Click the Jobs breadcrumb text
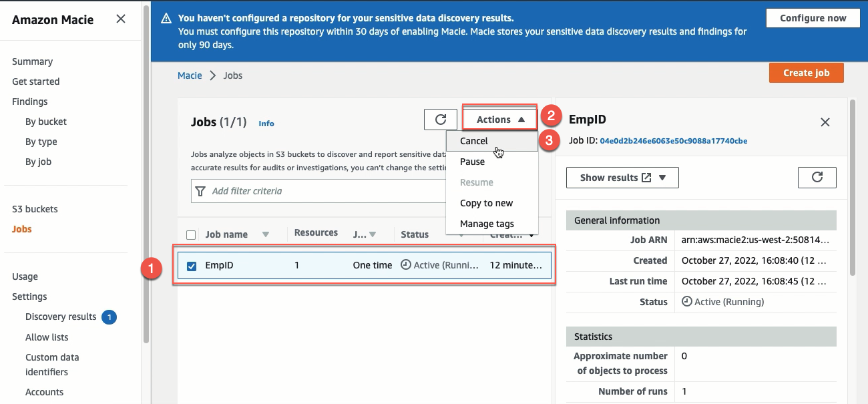 [233, 75]
